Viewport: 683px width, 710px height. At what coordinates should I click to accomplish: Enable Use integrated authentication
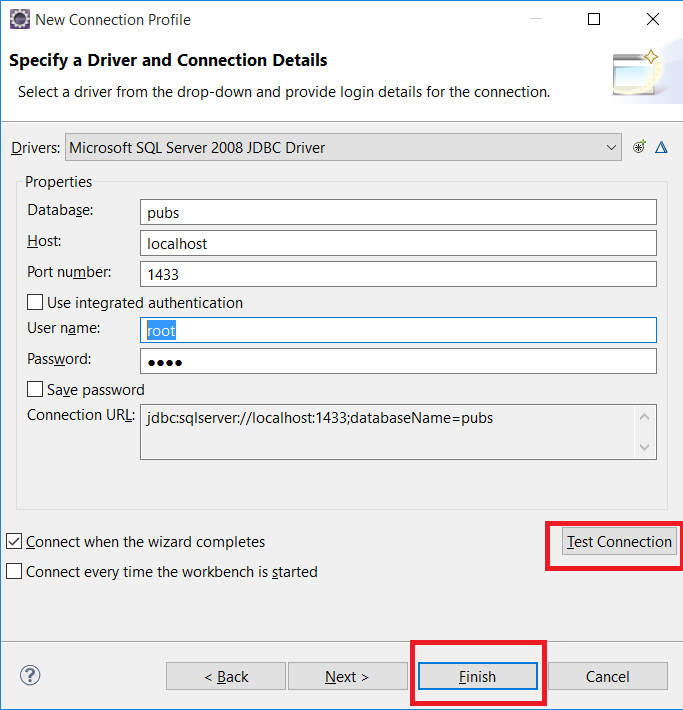[x=35, y=302]
